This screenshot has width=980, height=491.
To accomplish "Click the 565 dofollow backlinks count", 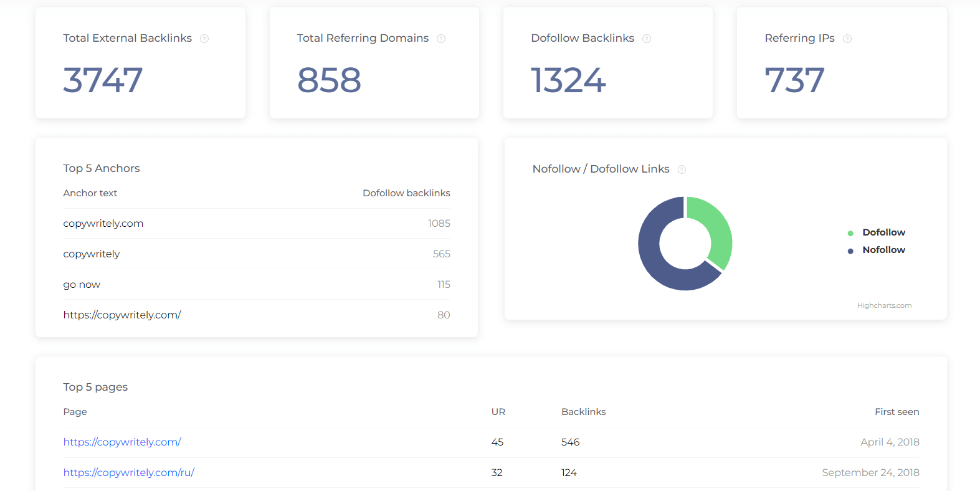I will 442,254.
